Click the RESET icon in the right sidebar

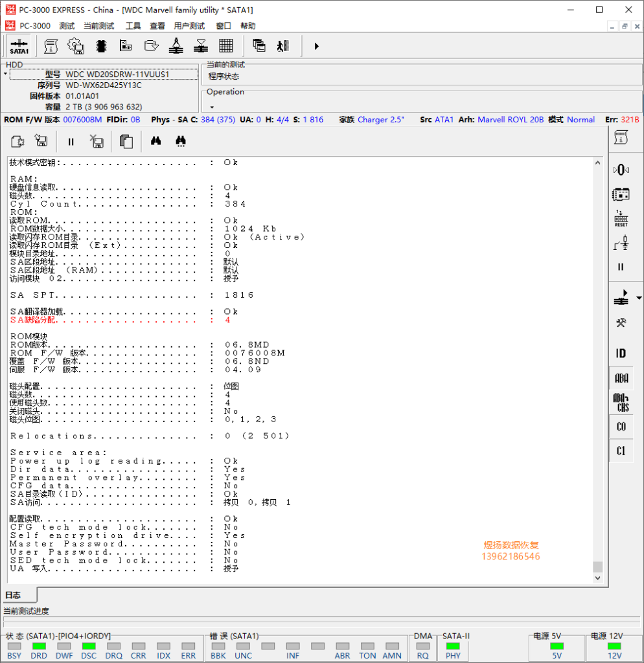621,219
